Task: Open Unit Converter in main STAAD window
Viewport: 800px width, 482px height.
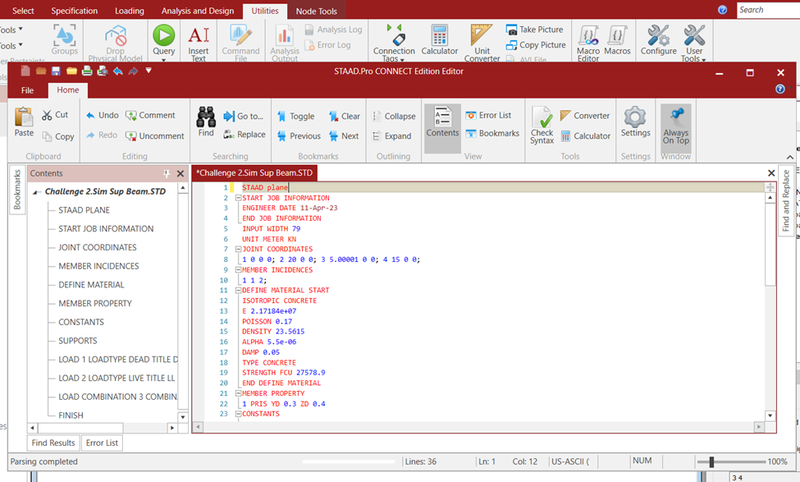Action: pyautogui.click(x=482, y=43)
